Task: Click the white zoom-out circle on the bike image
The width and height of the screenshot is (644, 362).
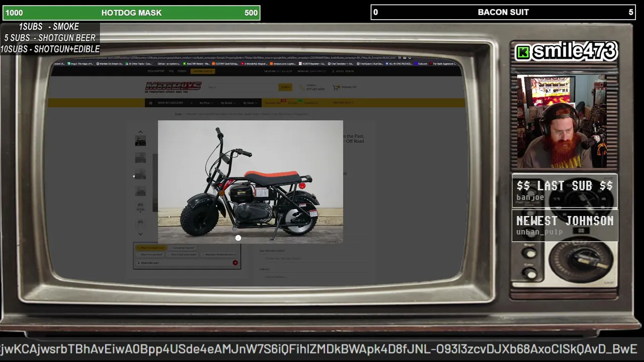Action: pyautogui.click(x=238, y=238)
